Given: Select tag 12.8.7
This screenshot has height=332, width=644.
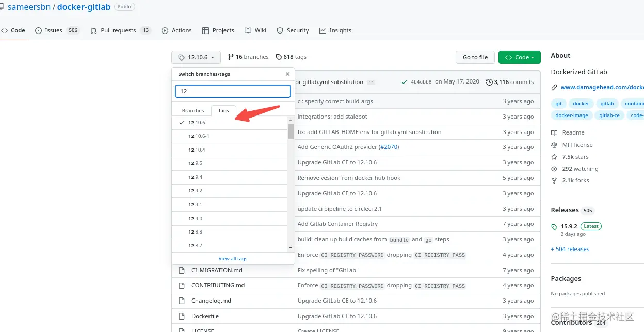Looking at the screenshot, I should [230, 246].
